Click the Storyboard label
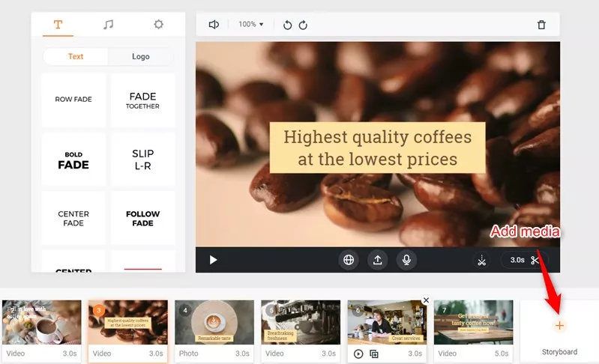Screen dimensions: 599x364 [x=559, y=352]
